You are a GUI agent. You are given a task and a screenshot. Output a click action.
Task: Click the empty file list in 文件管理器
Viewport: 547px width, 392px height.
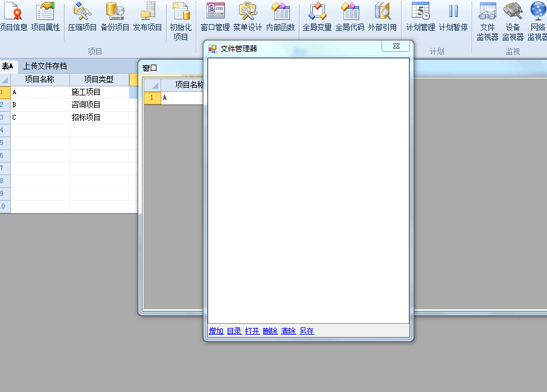309,190
